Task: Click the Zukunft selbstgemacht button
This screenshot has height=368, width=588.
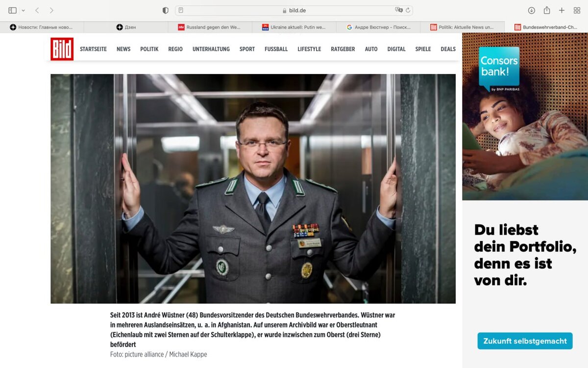Action: (525, 341)
